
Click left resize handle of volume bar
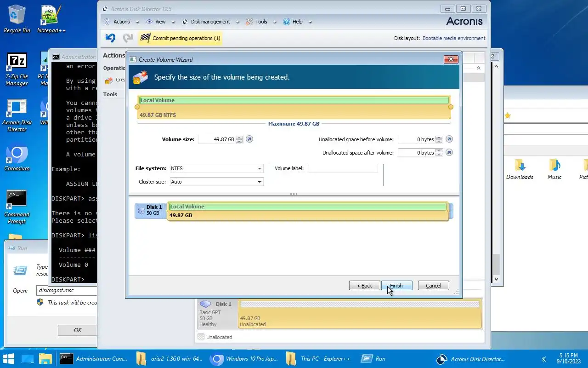coord(137,107)
